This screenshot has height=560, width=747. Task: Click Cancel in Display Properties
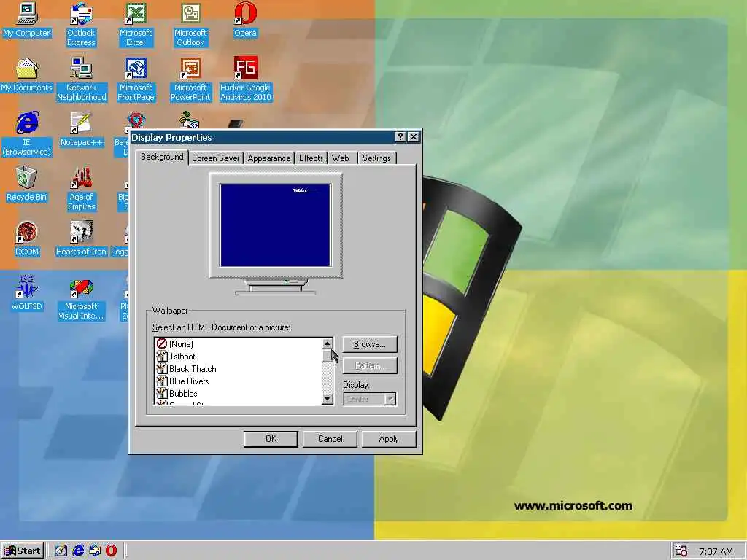click(x=330, y=439)
